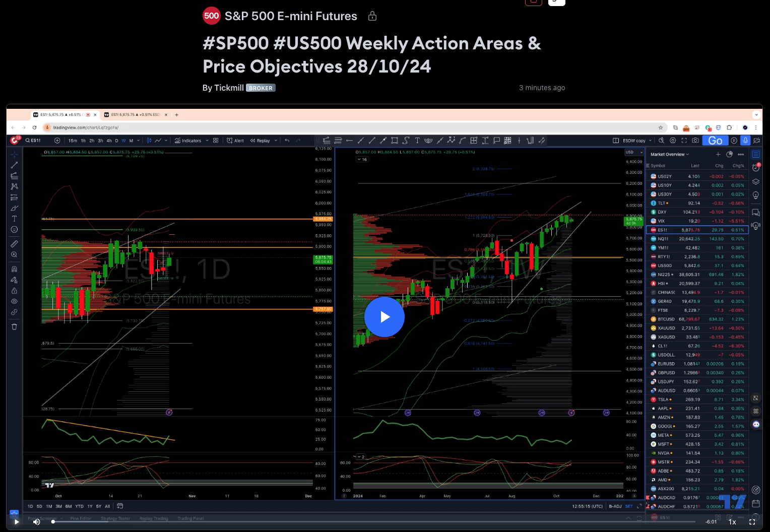Screen dimensions: 770x532
Task: Select the 4h timeframe
Action: pyautogui.click(x=109, y=141)
